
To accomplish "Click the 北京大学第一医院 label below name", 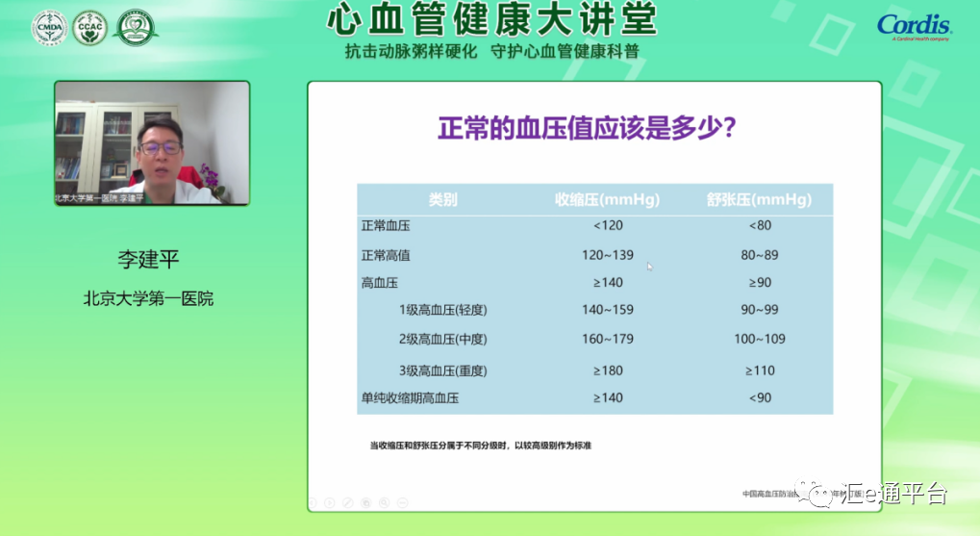I will [x=149, y=299].
